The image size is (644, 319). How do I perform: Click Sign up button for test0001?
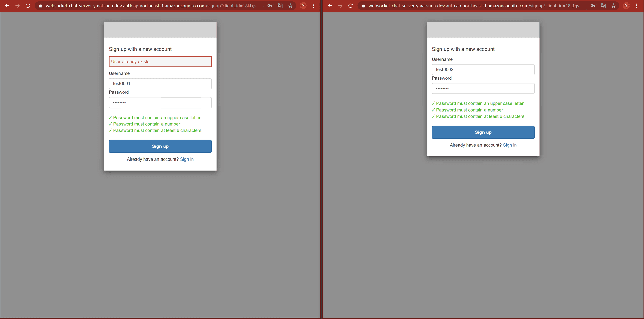pyautogui.click(x=160, y=146)
